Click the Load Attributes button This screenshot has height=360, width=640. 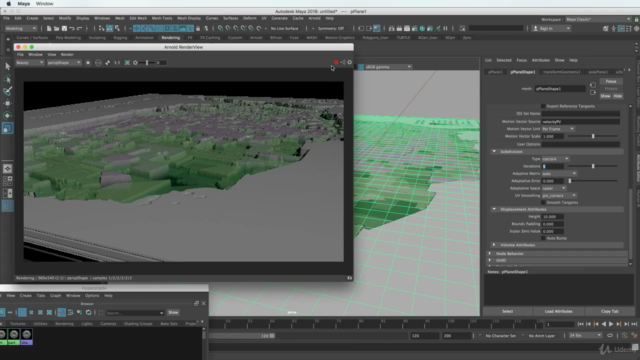click(558, 311)
